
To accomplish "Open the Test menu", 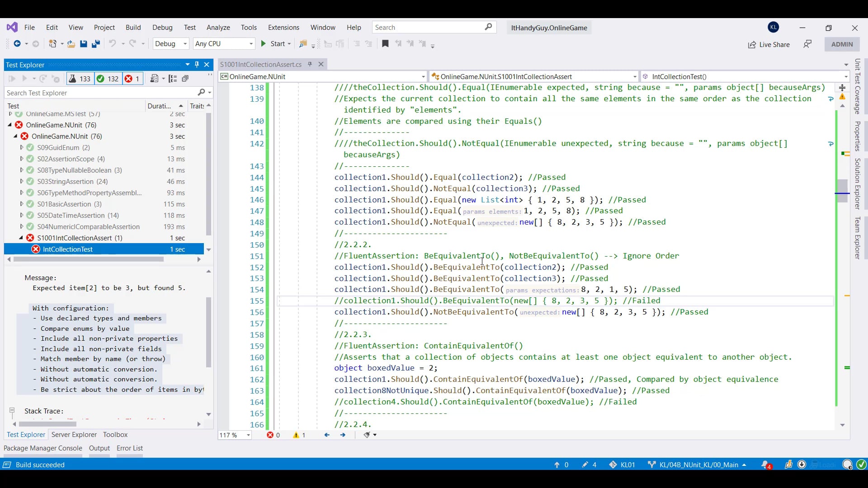I will [x=190, y=27].
